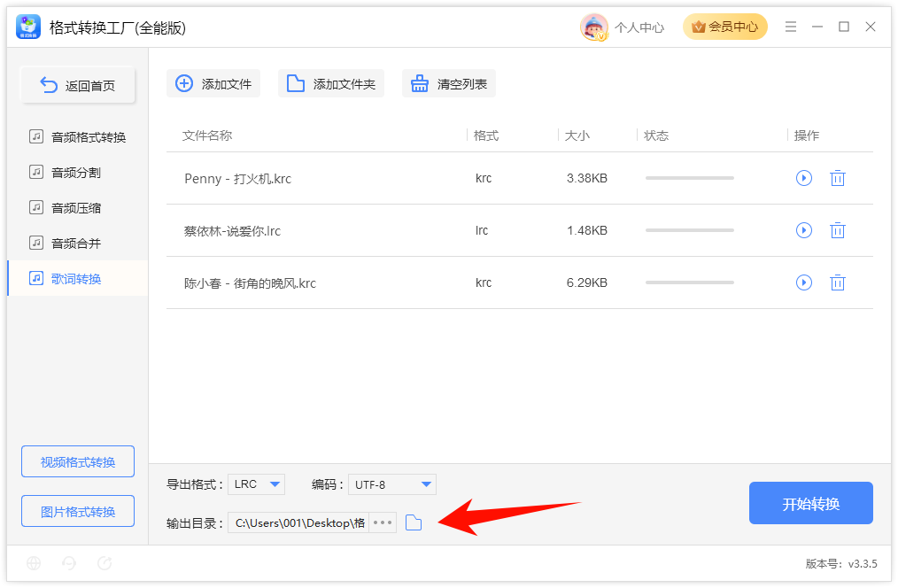
Task: Return to home with 返回首页
Action: click(x=78, y=85)
